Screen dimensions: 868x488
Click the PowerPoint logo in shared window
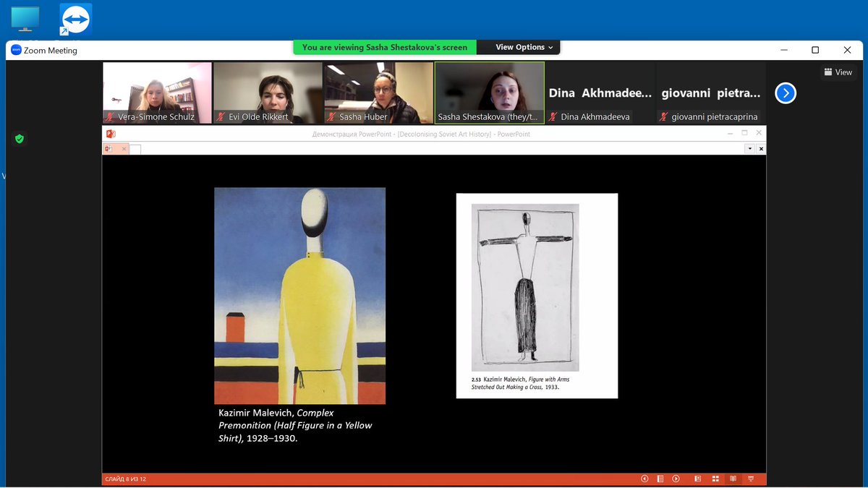point(111,134)
